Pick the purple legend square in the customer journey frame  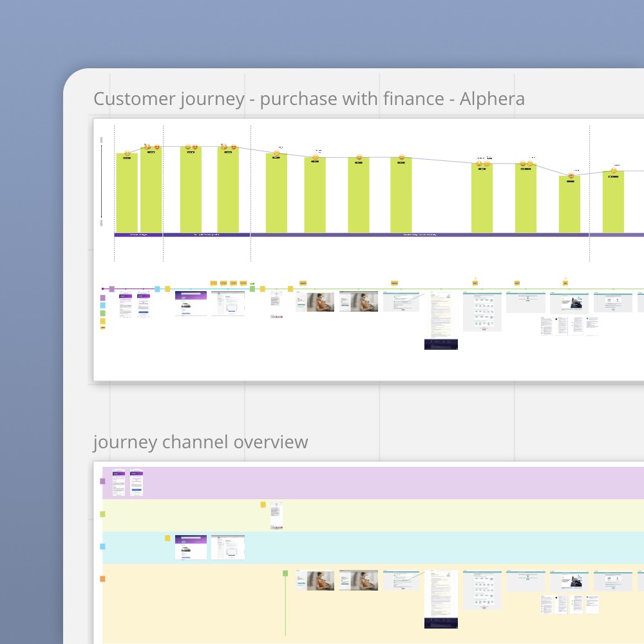(x=102, y=298)
